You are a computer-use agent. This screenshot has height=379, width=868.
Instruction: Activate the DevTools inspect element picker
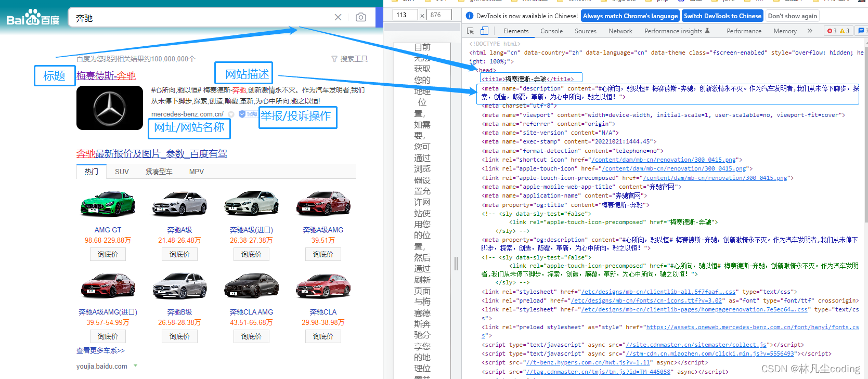point(471,31)
